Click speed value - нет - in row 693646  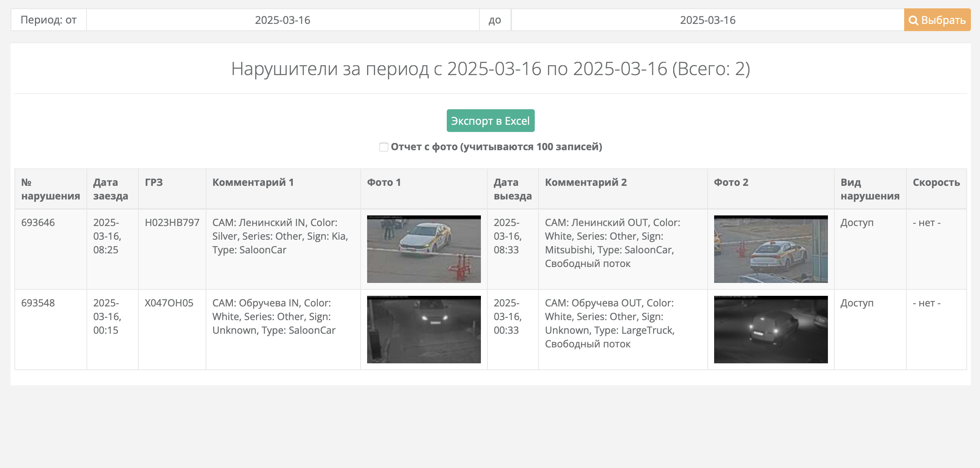tap(927, 223)
